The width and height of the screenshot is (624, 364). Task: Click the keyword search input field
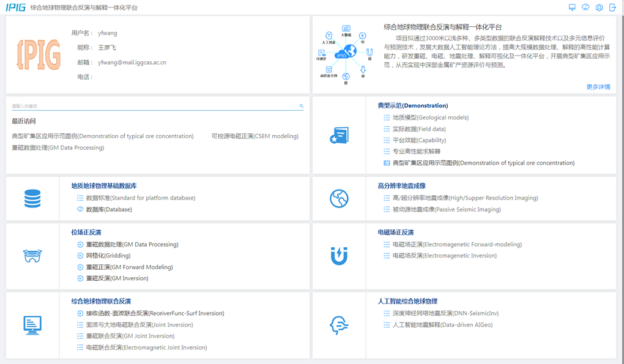[153, 106]
